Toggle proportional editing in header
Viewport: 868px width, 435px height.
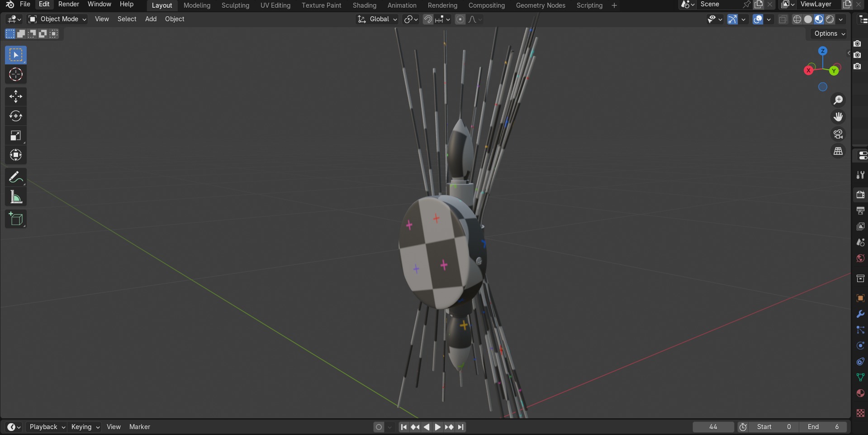click(460, 19)
